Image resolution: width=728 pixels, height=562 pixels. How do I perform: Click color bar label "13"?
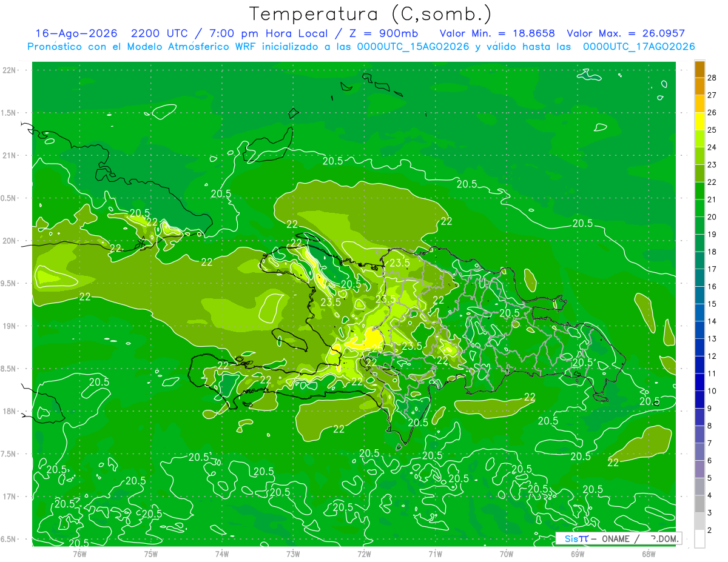(712, 338)
